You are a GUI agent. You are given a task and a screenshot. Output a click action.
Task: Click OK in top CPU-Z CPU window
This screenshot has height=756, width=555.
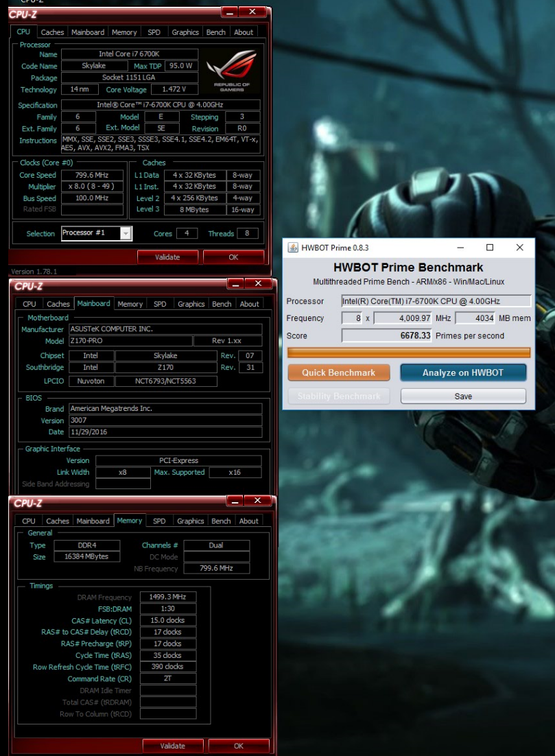[233, 257]
